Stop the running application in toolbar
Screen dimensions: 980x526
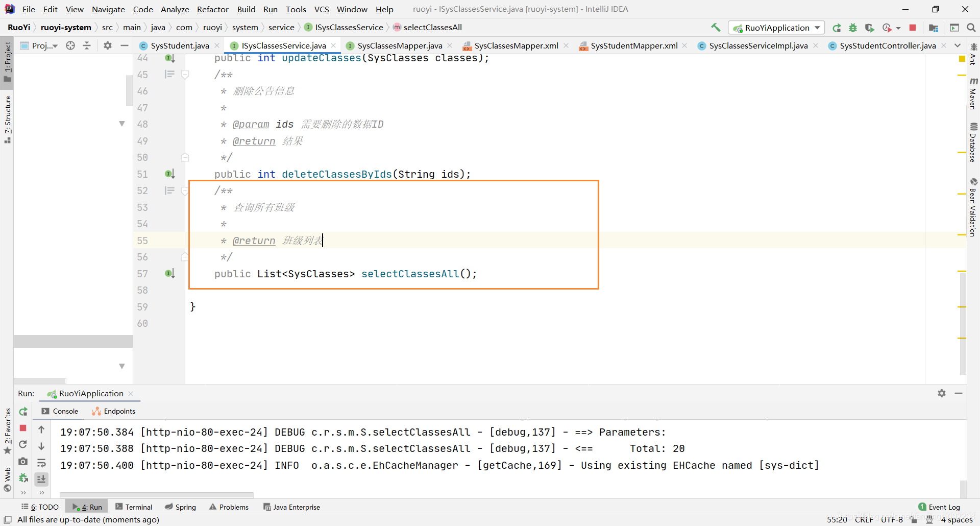[x=913, y=28]
